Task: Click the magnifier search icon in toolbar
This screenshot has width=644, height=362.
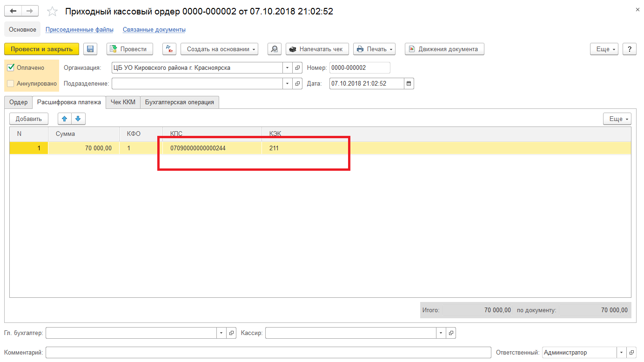Action: pos(275,49)
